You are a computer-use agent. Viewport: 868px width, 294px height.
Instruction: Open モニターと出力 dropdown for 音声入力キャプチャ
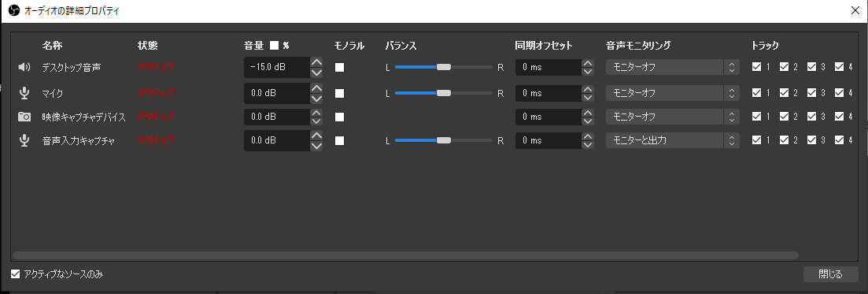[673, 141]
